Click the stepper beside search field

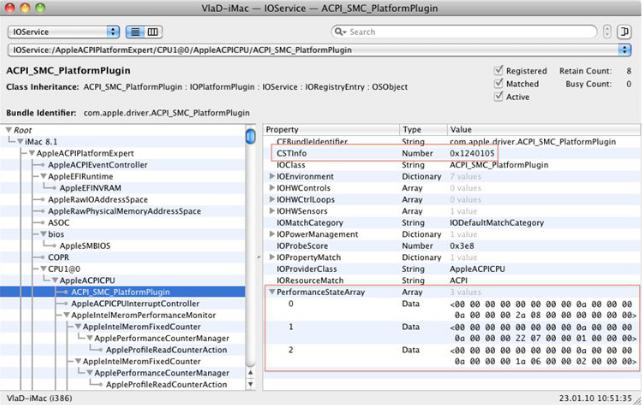coord(607,32)
